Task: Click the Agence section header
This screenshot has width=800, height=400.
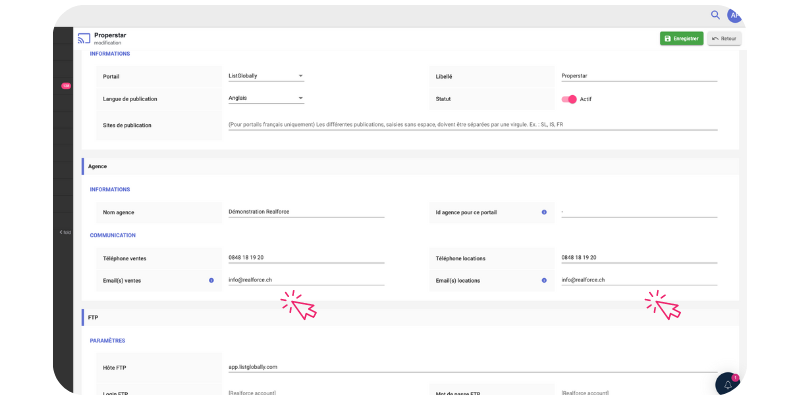Action: click(x=410, y=166)
